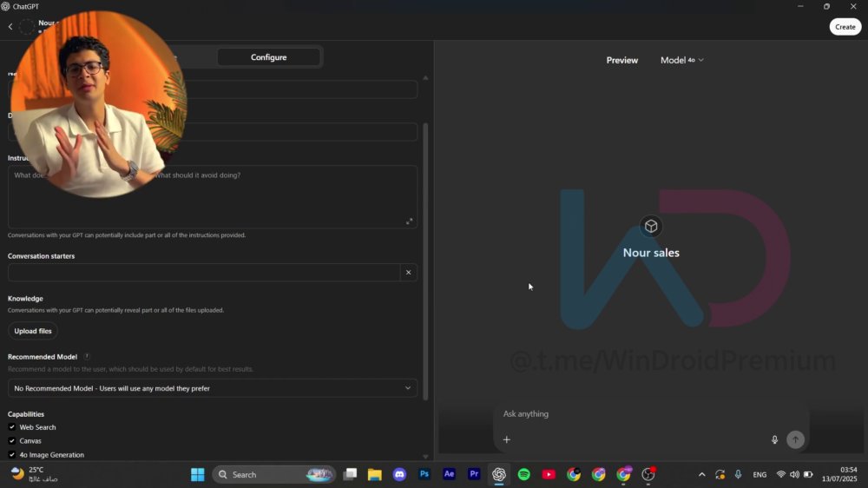Viewport: 868px width, 488px height.
Task: Open After Effects from taskbar
Action: click(x=450, y=475)
